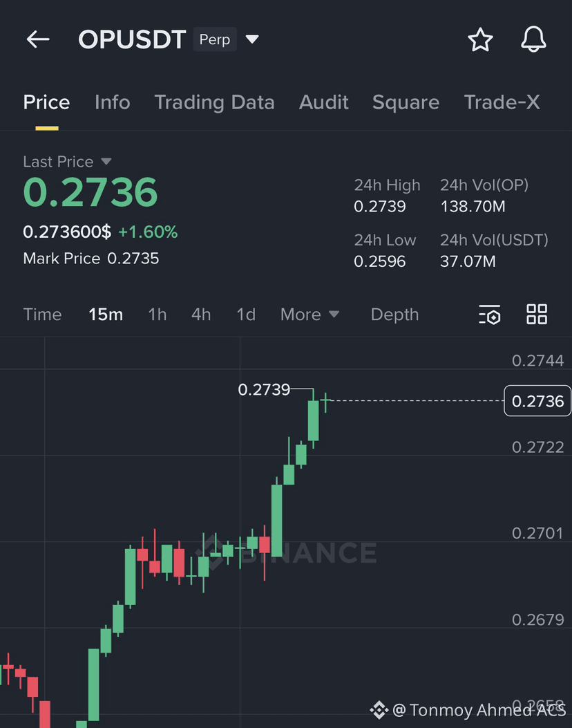Select the 1h interval
Viewport: 572px width, 728px height.
(x=158, y=315)
